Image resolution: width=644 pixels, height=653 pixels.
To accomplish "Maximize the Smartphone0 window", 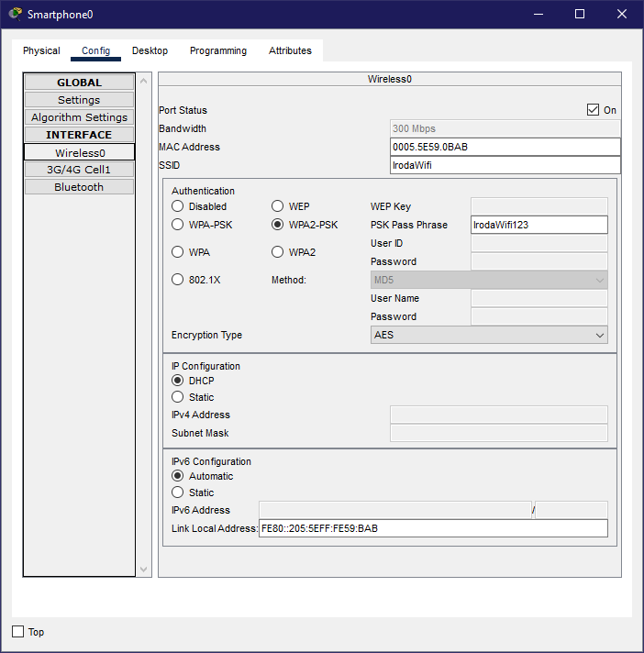I will coord(580,14).
